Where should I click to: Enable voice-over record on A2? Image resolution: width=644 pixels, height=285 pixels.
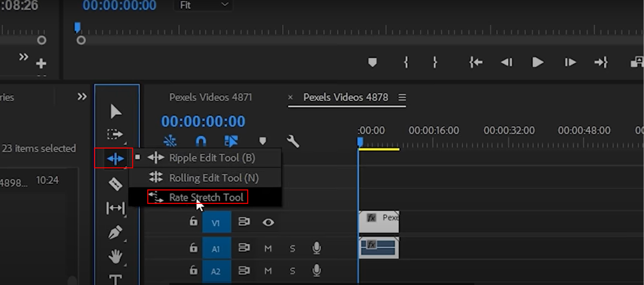pos(316,271)
